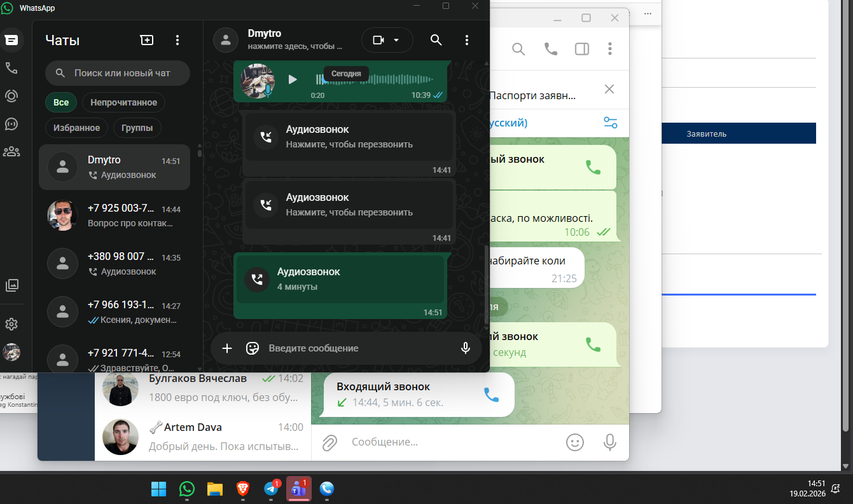Screen dimensions: 853x504
Task: Open Brave browser from the taskbar
Action: click(x=242, y=489)
